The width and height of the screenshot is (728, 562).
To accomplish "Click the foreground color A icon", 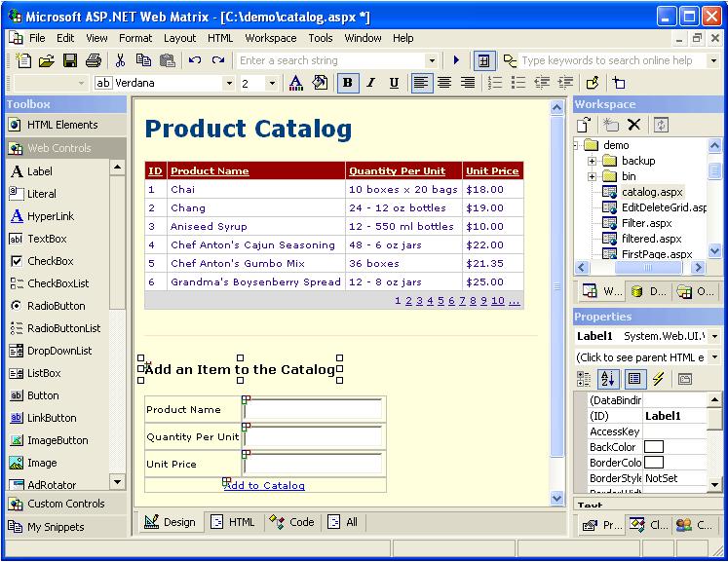I will click(295, 83).
